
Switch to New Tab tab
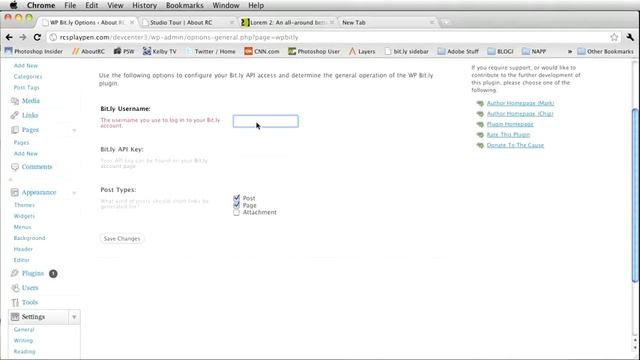point(388,22)
